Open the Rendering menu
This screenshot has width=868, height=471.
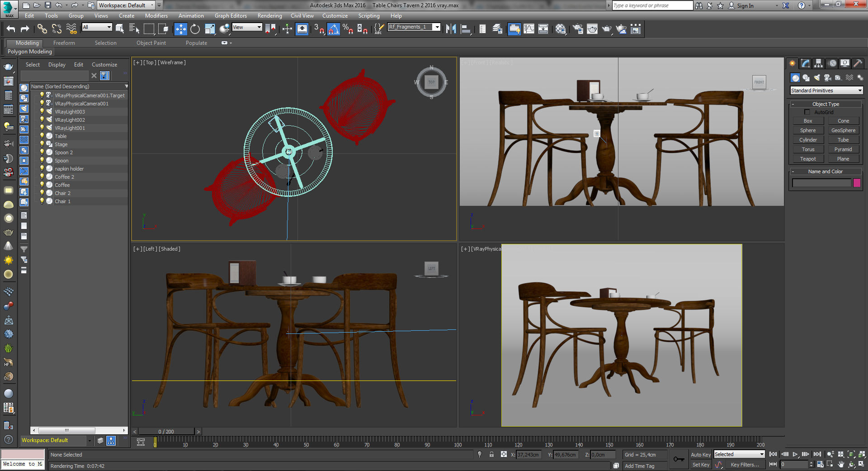click(x=269, y=16)
